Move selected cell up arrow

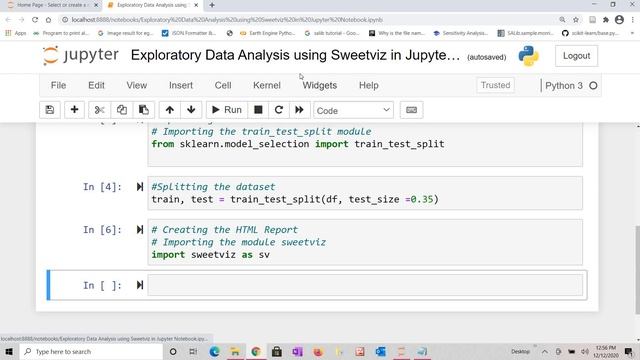click(x=170, y=110)
